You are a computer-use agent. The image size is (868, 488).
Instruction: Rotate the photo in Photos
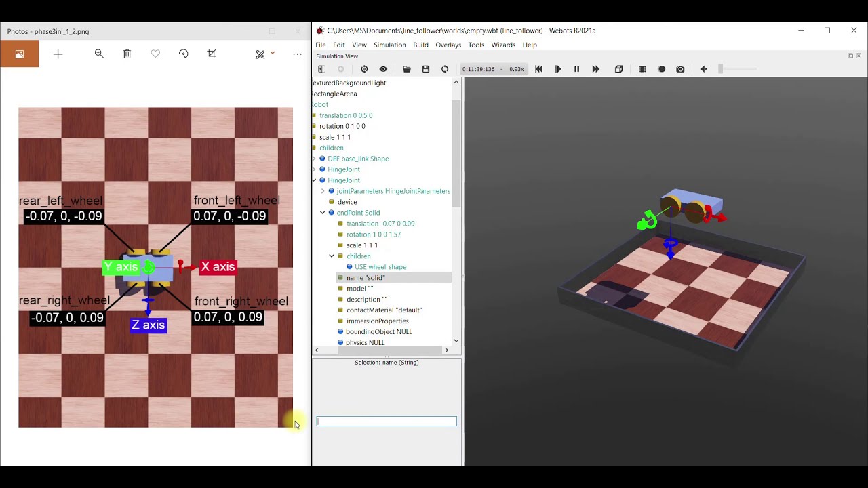coord(184,54)
